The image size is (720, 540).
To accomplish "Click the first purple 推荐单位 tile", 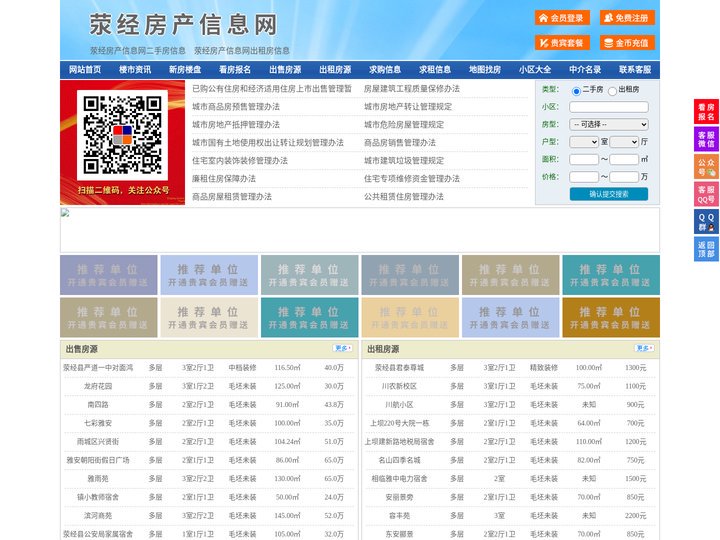I will [x=109, y=275].
